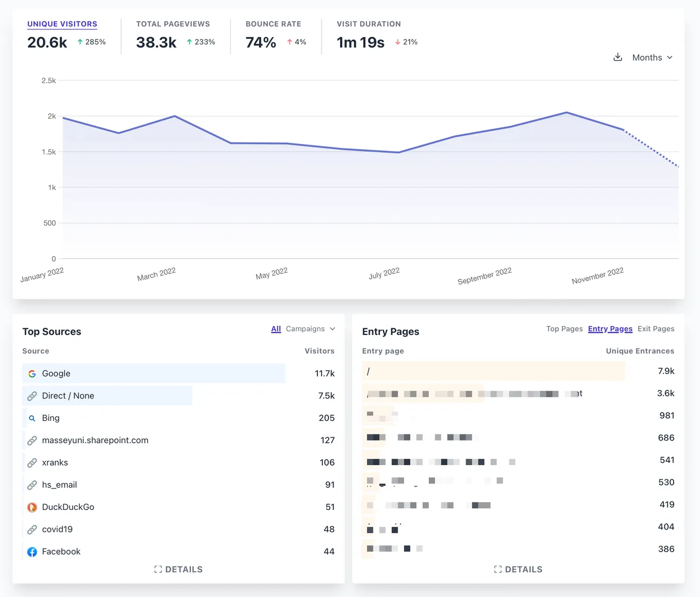The width and height of the screenshot is (700, 597).
Task: Select the Unique Visitors metric
Action: pyautogui.click(x=62, y=24)
